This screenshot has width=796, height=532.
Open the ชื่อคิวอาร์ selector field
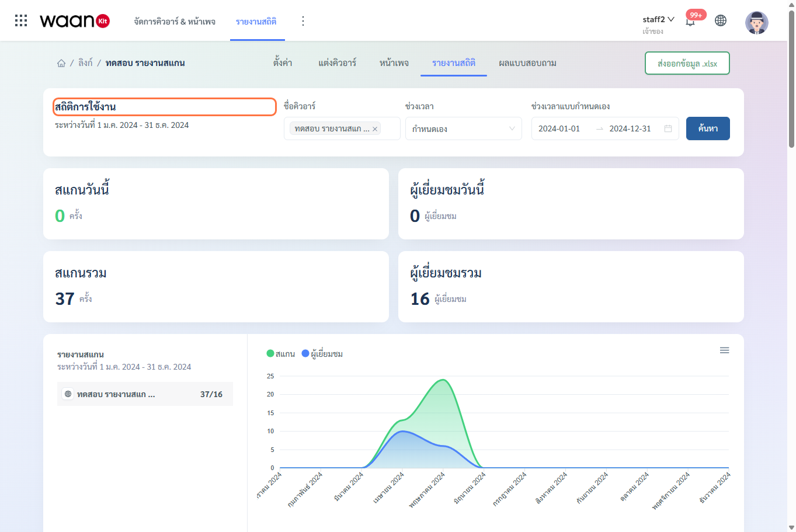(342, 128)
